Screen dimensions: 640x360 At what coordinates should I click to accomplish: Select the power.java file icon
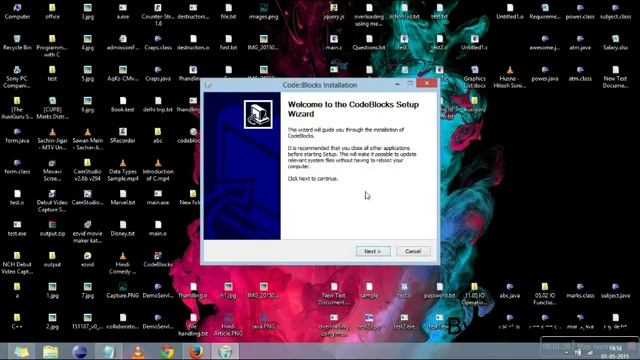click(x=545, y=73)
